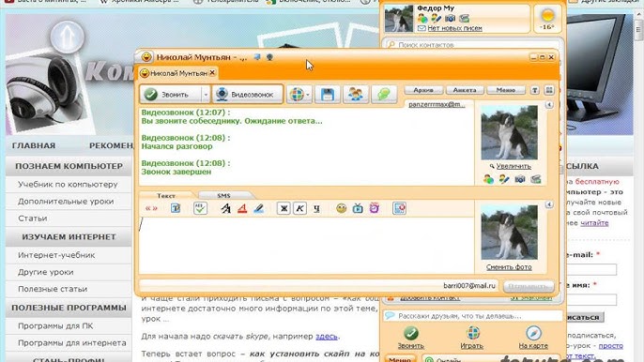Click the chat title bar smiley icon
Image resolution: width=644 pixels, height=362 pixels.
pos(146,57)
